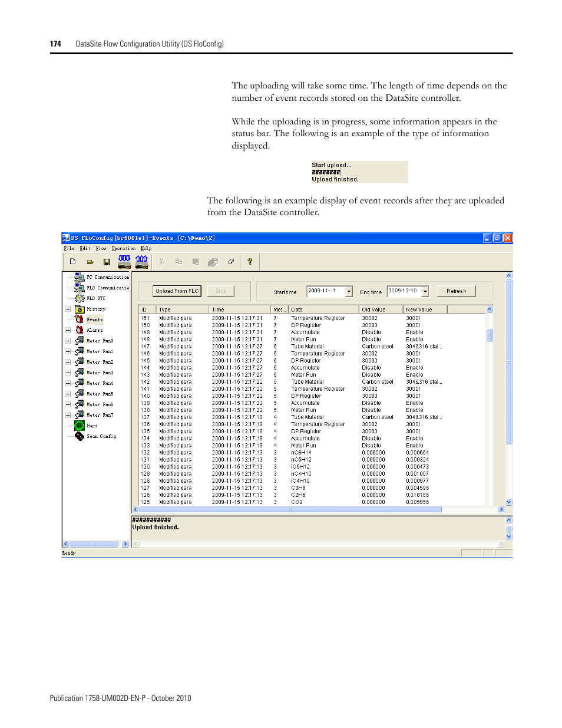Open the File menu
The height and width of the screenshot is (728, 562).
[x=69, y=248]
